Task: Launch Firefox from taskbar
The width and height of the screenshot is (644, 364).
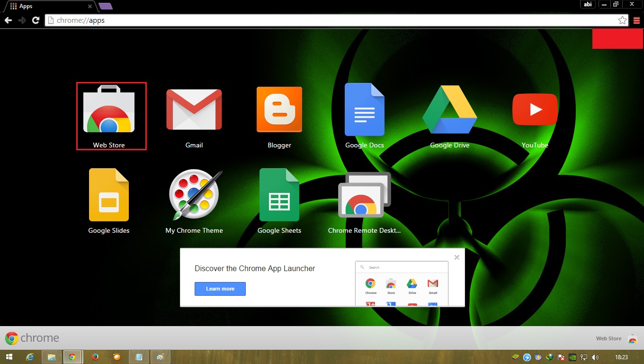Action: coord(95,357)
